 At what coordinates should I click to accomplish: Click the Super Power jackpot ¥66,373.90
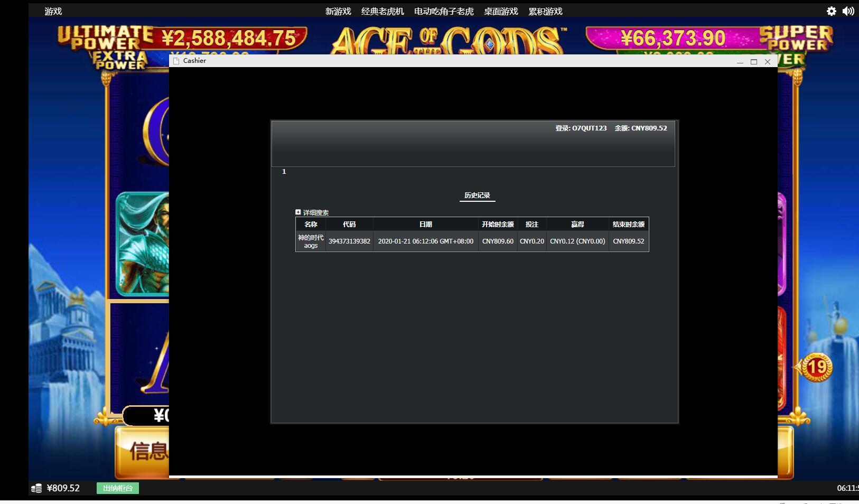pyautogui.click(x=673, y=38)
